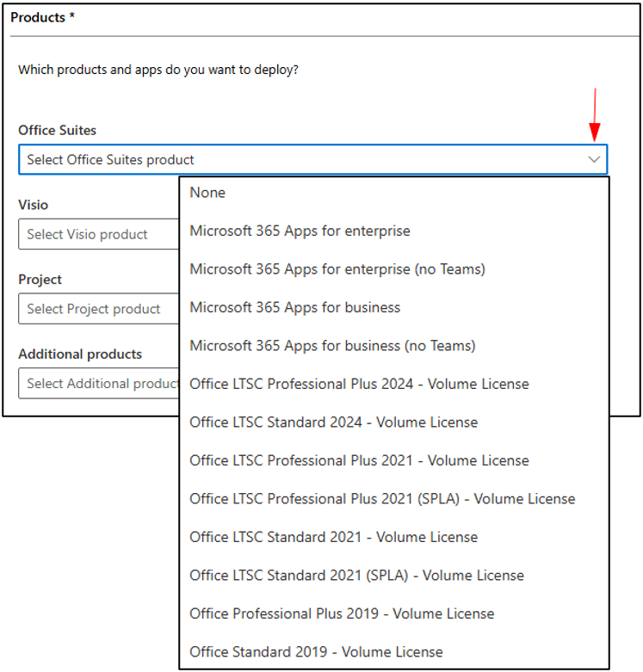Open the Select Additional products dropdown

[x=99, y=383]
